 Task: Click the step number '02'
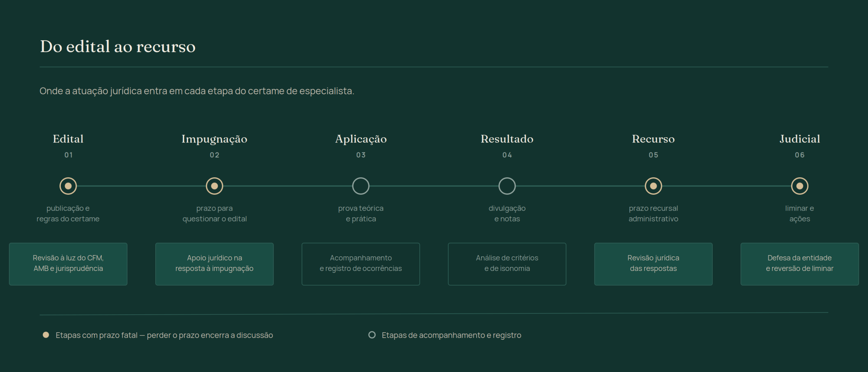coord(214,155)
